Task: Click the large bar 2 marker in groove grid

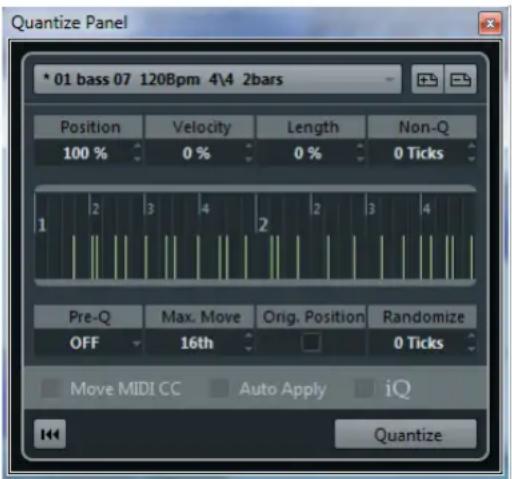Action: pyautogui.click(x=263, y=225)
